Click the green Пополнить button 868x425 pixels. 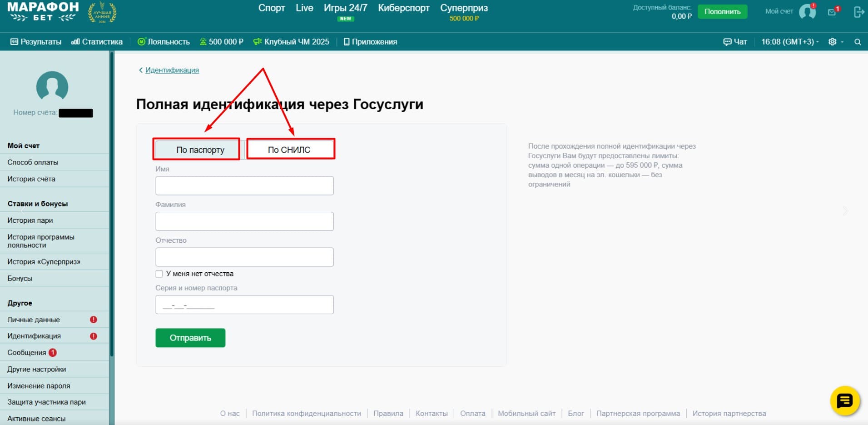pos(722,11)
